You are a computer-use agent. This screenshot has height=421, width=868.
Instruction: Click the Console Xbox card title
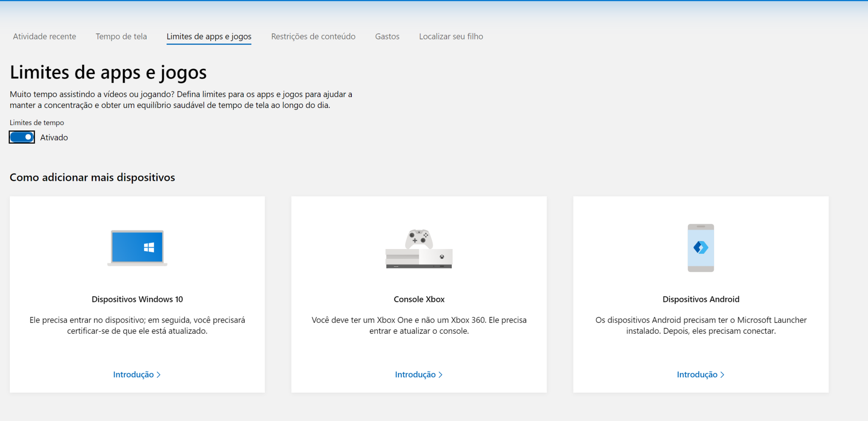(x=419, y=299)
